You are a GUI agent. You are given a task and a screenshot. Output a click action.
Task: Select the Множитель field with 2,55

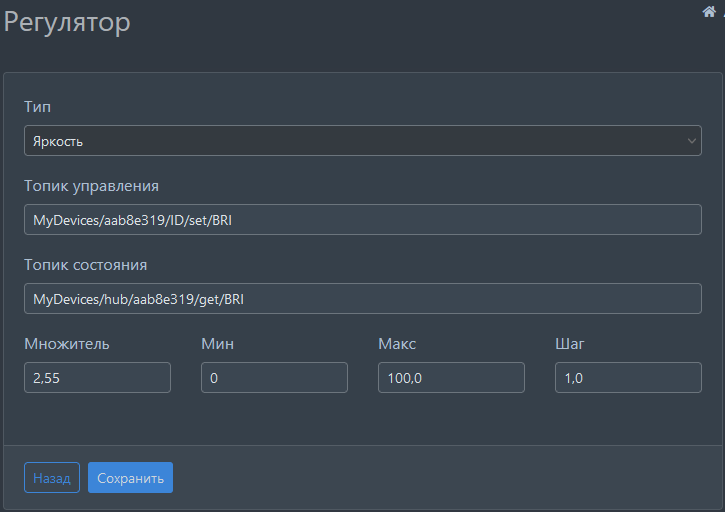[x=97, y=378]
